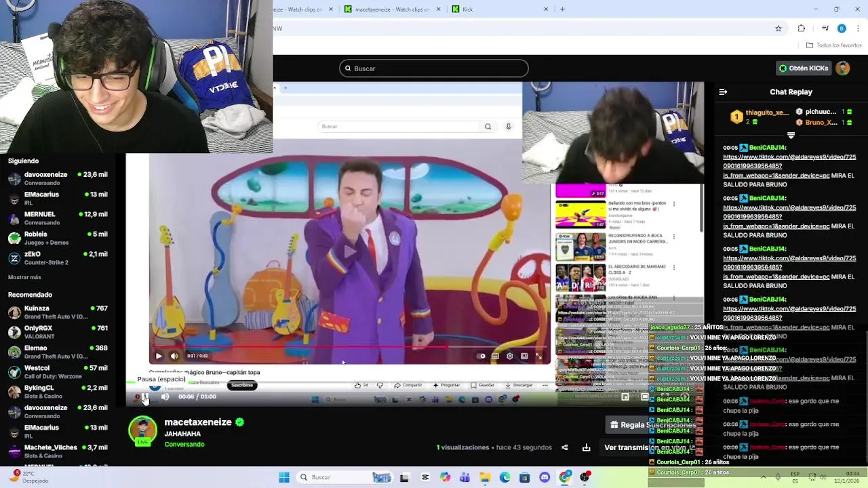Pause the Kick clip playback
The width and height of the screenshot is (868, 488).
pyautogui.click(x=144, y=396)
